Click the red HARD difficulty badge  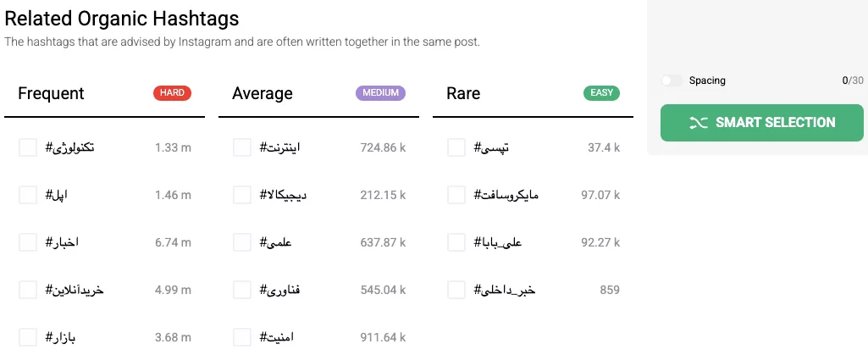pyautogui.click(x=172, y=93)
